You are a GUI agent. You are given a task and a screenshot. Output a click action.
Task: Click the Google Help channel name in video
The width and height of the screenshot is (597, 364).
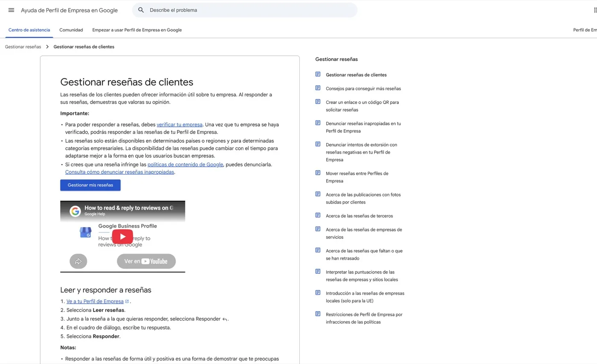pyautogui.click(x=95, y=214)
